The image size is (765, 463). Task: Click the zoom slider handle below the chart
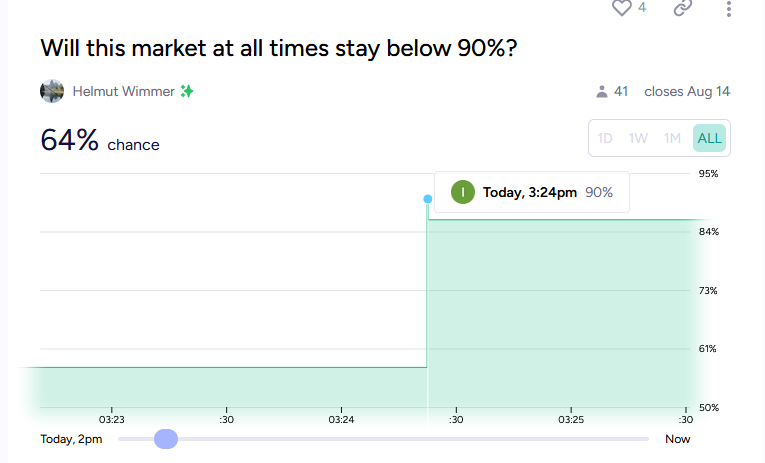(x=166, y=439)
